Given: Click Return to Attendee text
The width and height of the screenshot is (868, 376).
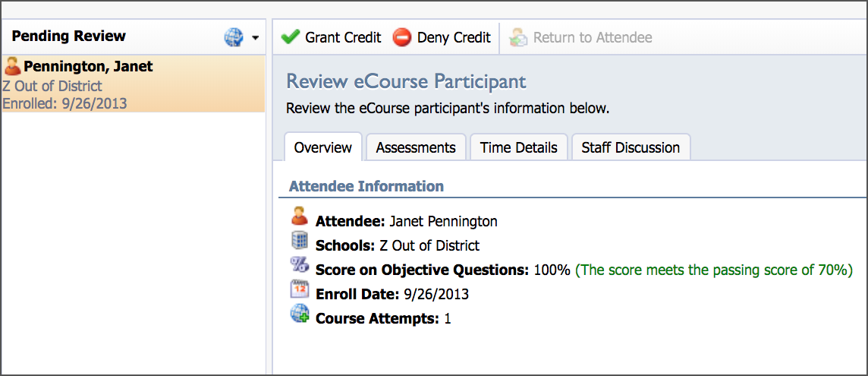Looking at the screenshot, I should (x=593, y=38).
